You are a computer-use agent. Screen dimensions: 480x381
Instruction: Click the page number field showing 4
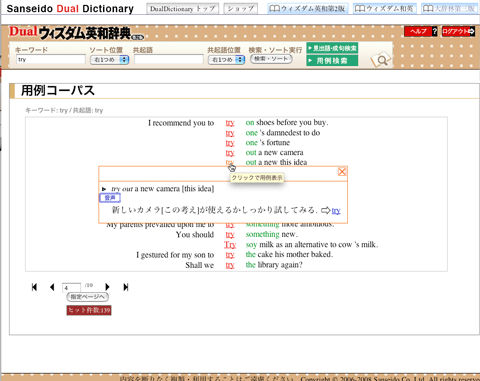pyautogui.click(x=71, y=288)
